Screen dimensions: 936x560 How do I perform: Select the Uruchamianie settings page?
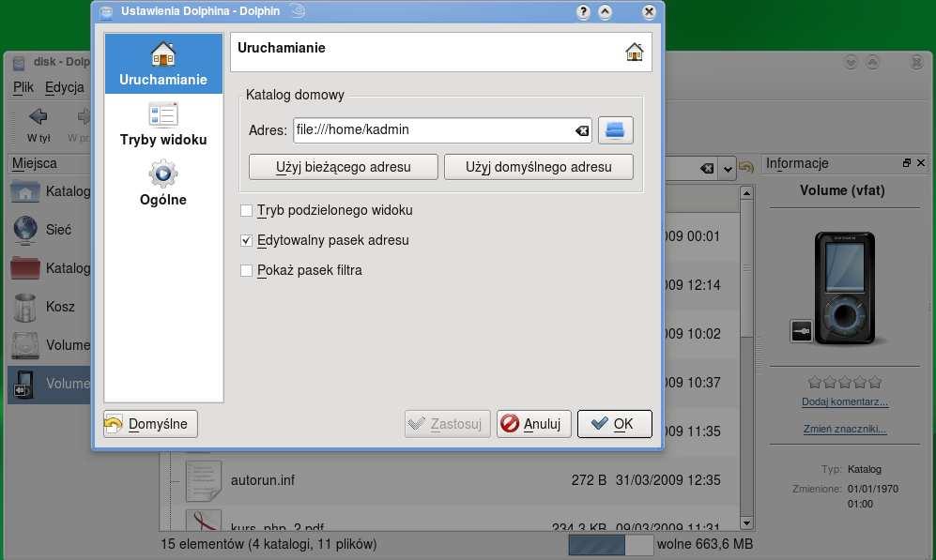click(x=163, y=64)
